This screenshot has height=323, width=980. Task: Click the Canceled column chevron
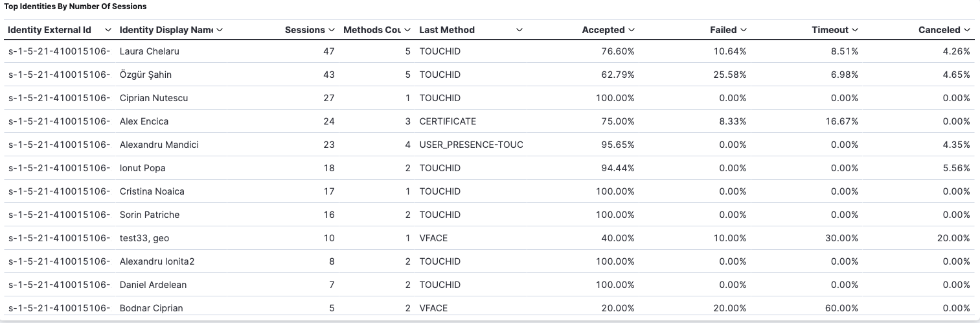[967, 30]
